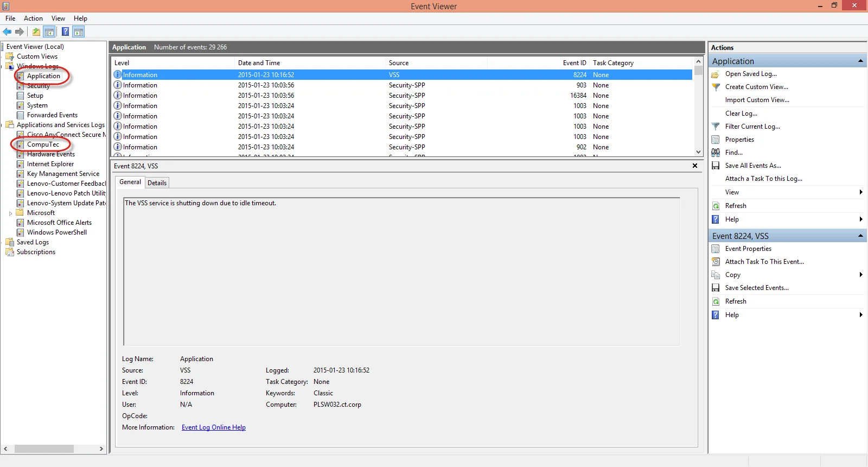The height and width of the screenshot is (467, 868).
Task: Open the View menu in menu bar
Action: [x=58, y=18]
